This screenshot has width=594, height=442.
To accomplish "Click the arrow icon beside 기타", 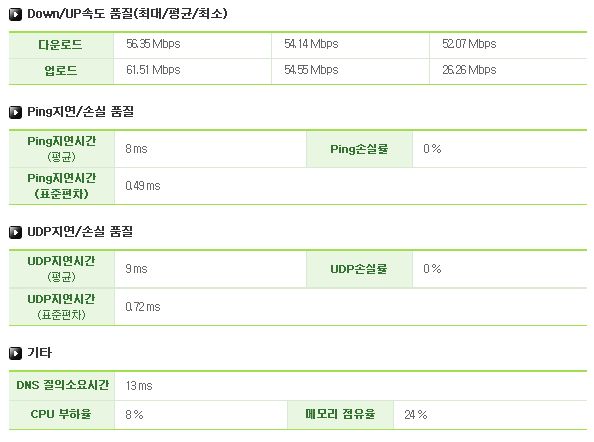I will coord(16,353).
